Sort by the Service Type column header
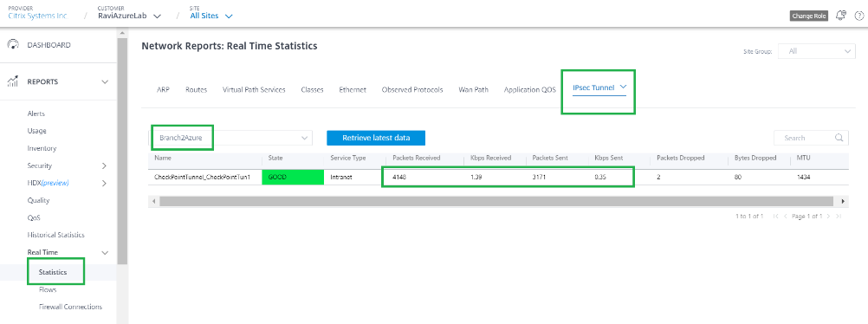The height and width of the screenshot is (324, 868). 347,158
